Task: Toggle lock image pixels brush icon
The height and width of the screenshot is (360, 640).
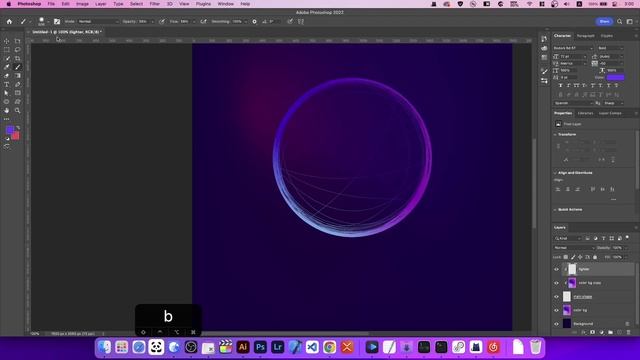Action: point(573,257)
